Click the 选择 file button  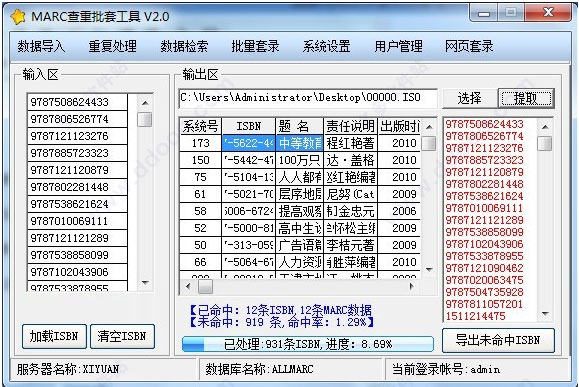click(469, 98)
